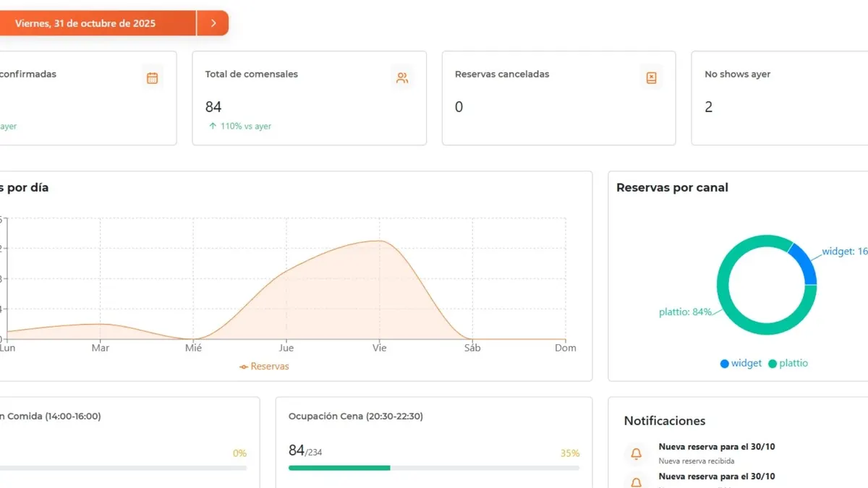The height and width of the screenshot is (488, 868).
Task: Click 'Dom' axis label on chart
Action: (x=566, y=348)
